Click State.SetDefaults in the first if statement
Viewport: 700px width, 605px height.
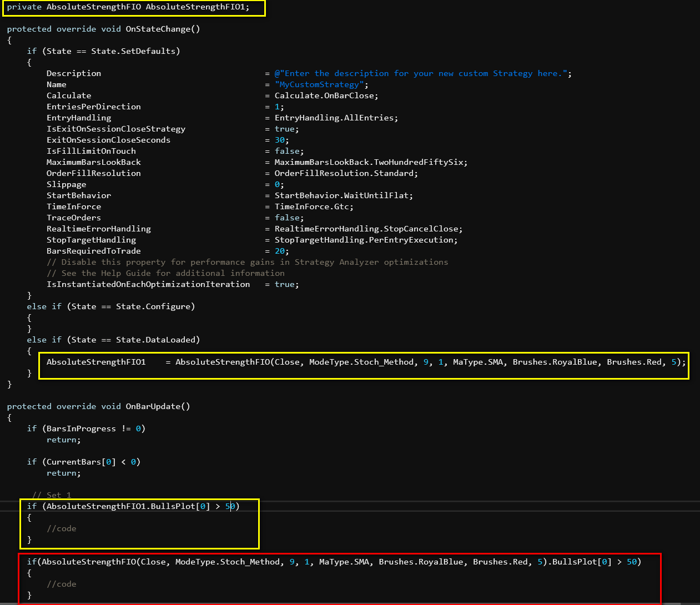tap(133, 51)
